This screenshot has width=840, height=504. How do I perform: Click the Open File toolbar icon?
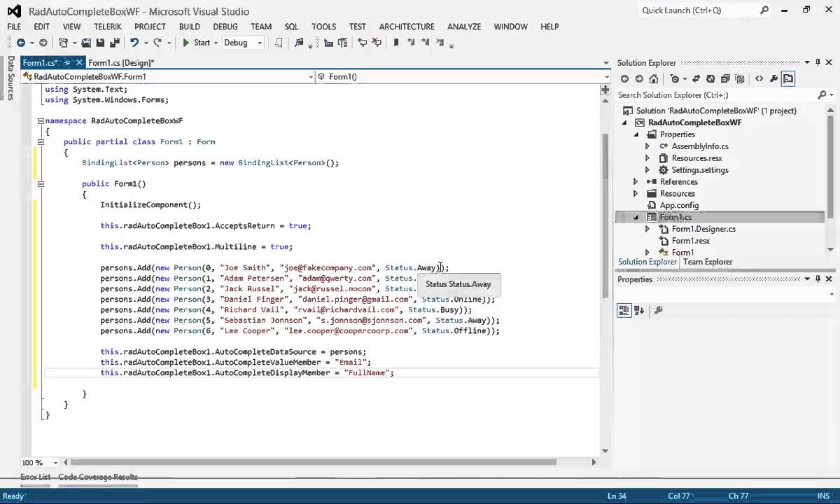click(x=86, y=43)
